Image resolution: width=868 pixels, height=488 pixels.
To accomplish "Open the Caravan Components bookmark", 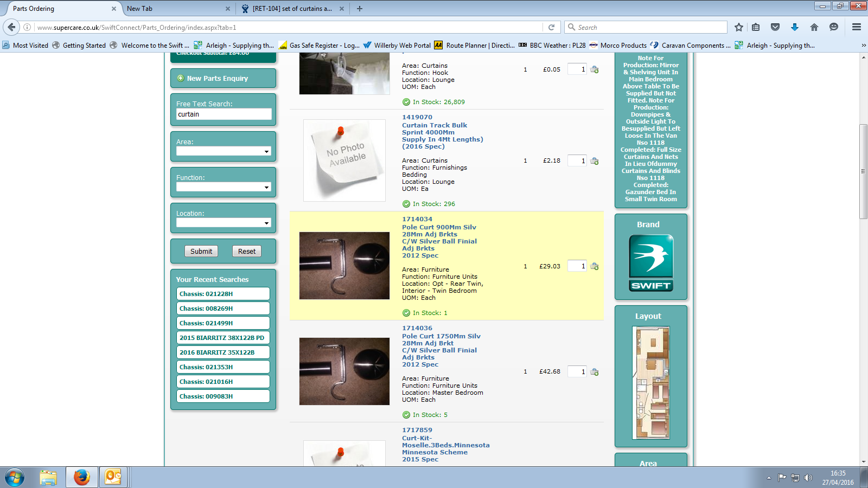I will (x=691, y=46).
